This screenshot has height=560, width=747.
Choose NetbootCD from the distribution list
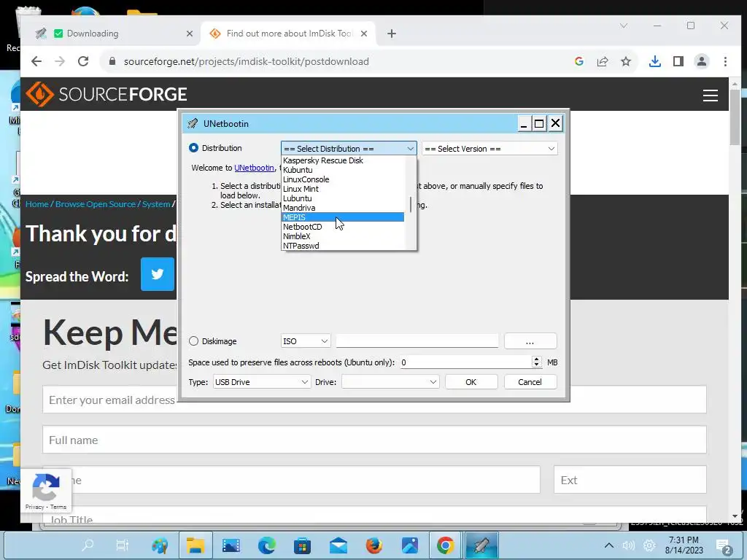(303, 227)
